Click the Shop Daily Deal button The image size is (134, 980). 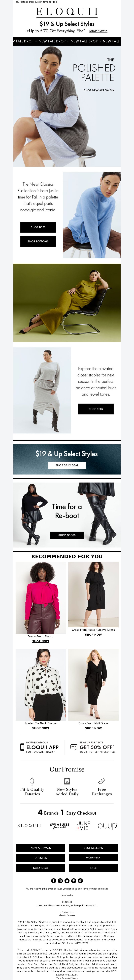click(x=67, y=465)
